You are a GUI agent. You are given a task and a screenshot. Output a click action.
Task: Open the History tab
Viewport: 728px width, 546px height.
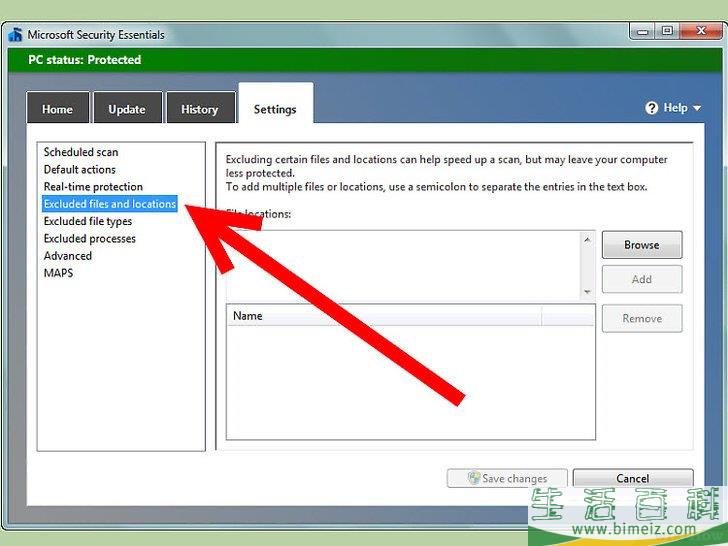[200, 109]
